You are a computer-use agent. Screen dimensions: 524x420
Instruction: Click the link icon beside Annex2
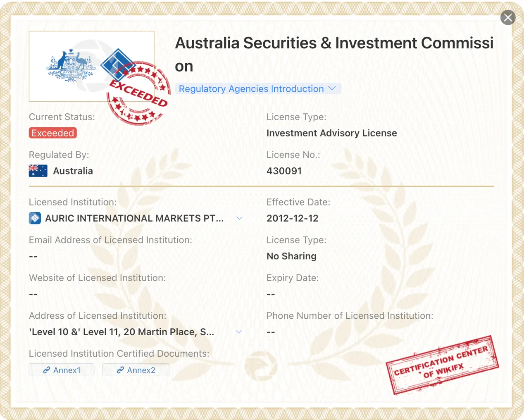120,370
